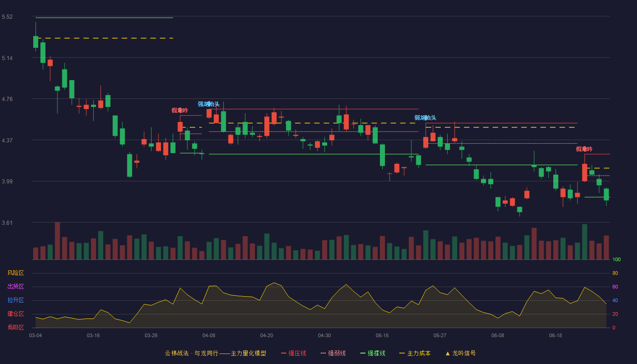Image resolution: width=637 pixels, height=364 pixels.
Task: Click the 5.52 price axis label
Action: pyautogui.click(x=7, y=17)
